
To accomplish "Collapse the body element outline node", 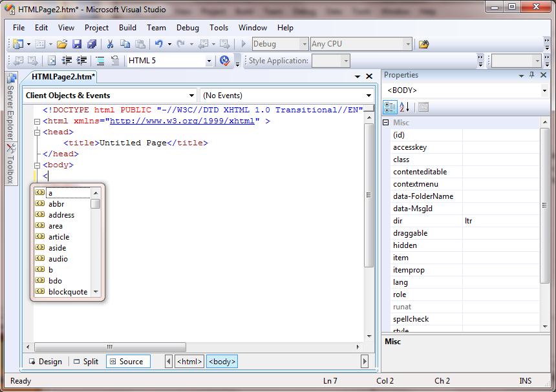I will coord(37,165).
